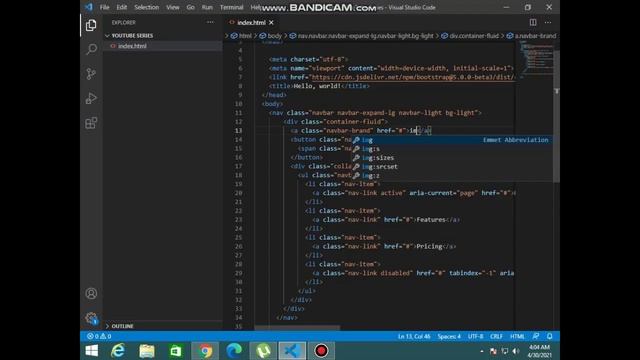The width and height of the screenshot is (640, 360).
Task: Click the clock in system tray
Action: [539, 351]
